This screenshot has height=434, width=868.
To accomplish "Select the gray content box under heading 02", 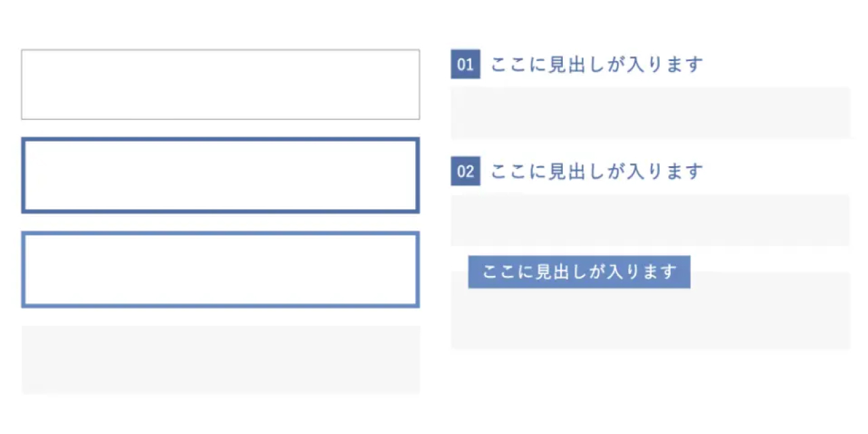I will (x=650, y=220).
